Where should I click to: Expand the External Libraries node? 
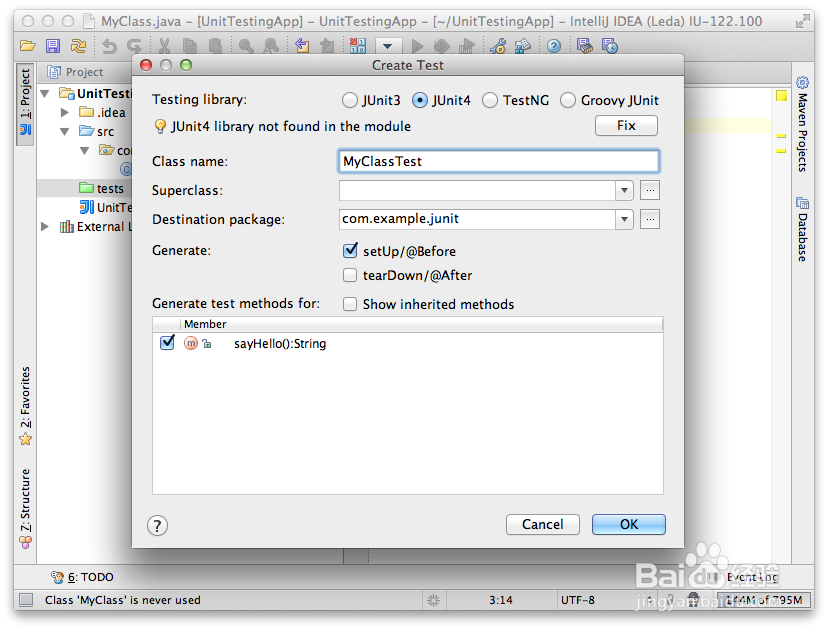(x=45, y=227)
